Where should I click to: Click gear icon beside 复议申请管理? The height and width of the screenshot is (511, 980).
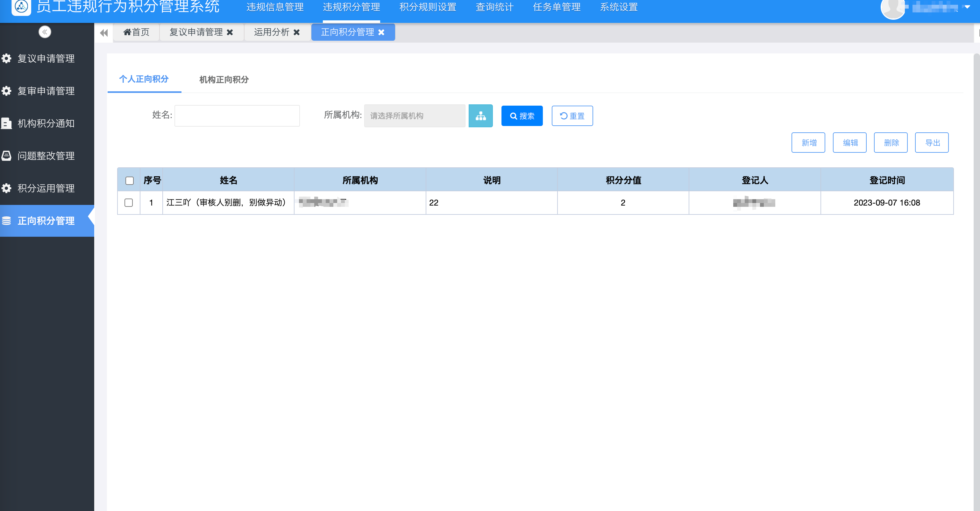coord(6,59)
